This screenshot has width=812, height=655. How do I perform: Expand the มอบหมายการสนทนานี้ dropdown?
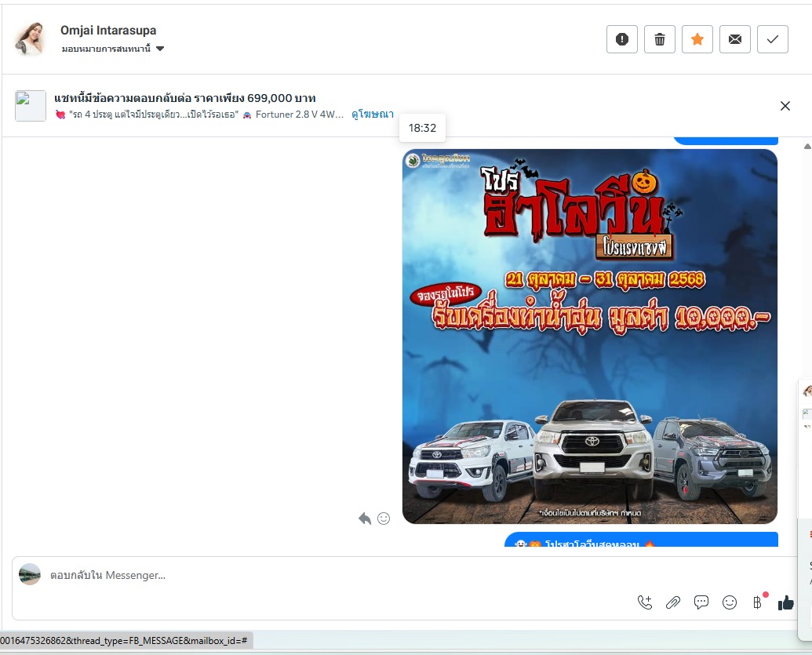click(x=112, y=49)
